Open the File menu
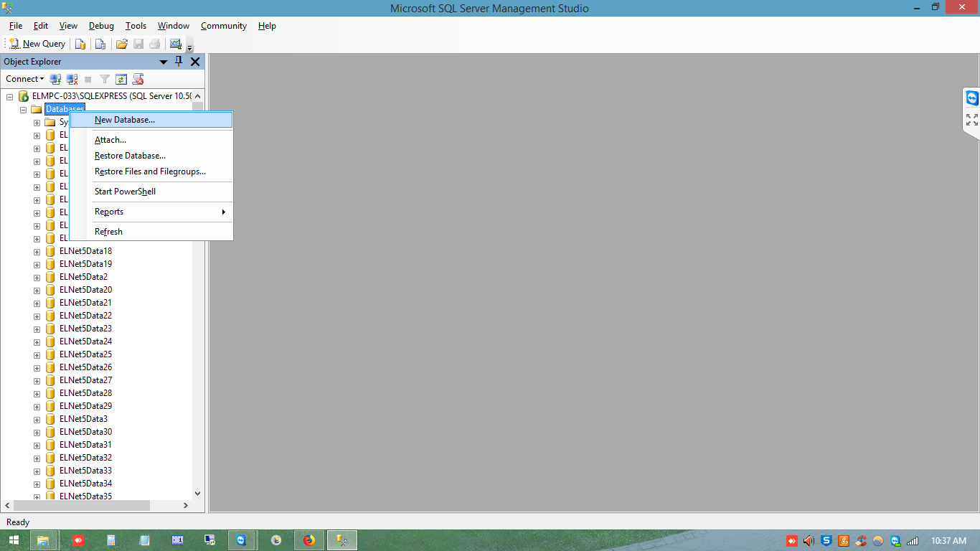This screenshot has height=551, width=980. tap(16, 26)
